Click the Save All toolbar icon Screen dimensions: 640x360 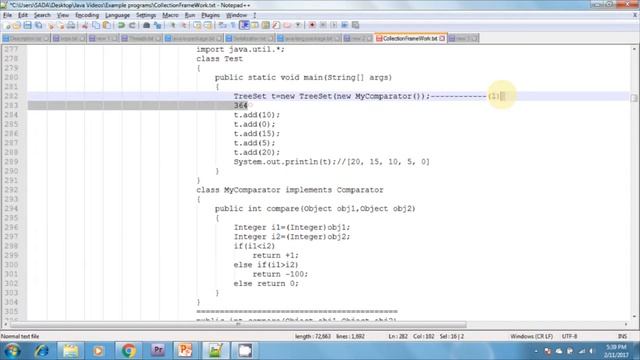pos(38,25)
